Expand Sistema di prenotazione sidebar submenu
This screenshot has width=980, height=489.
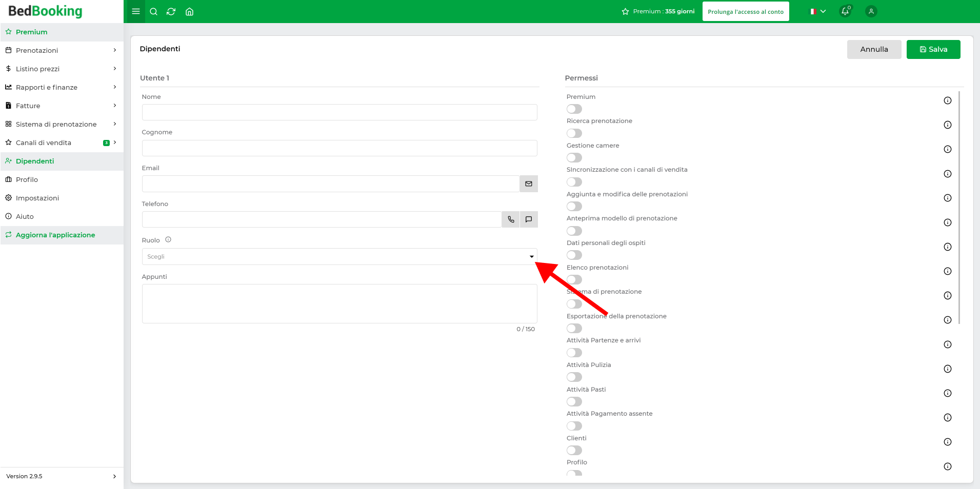[115, 124]
